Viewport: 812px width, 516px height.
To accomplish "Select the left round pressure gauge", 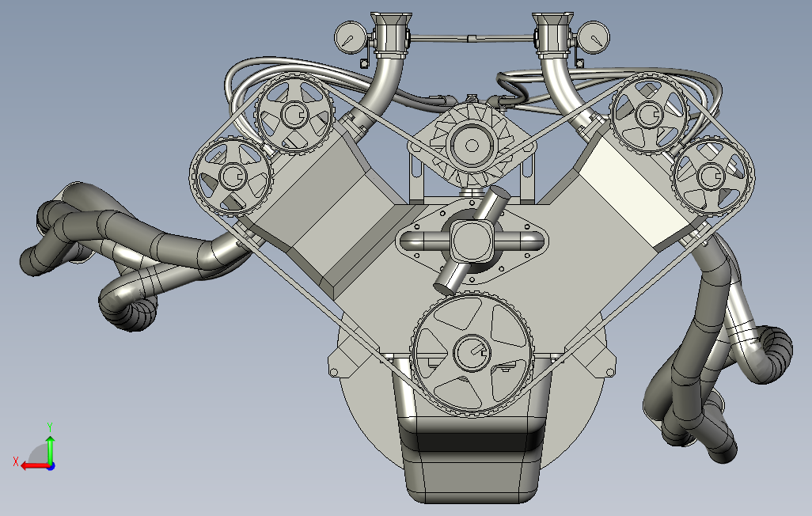I will (x=351, y=38).
